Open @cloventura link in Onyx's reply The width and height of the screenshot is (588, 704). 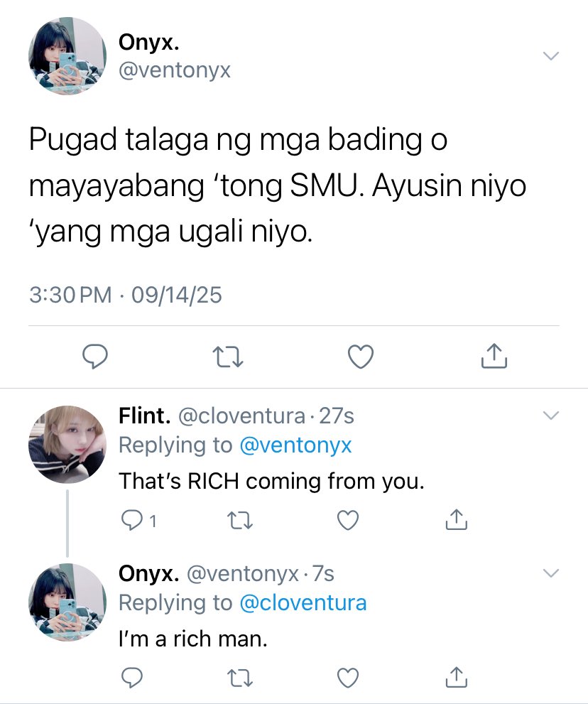click(x=303, y=603)
